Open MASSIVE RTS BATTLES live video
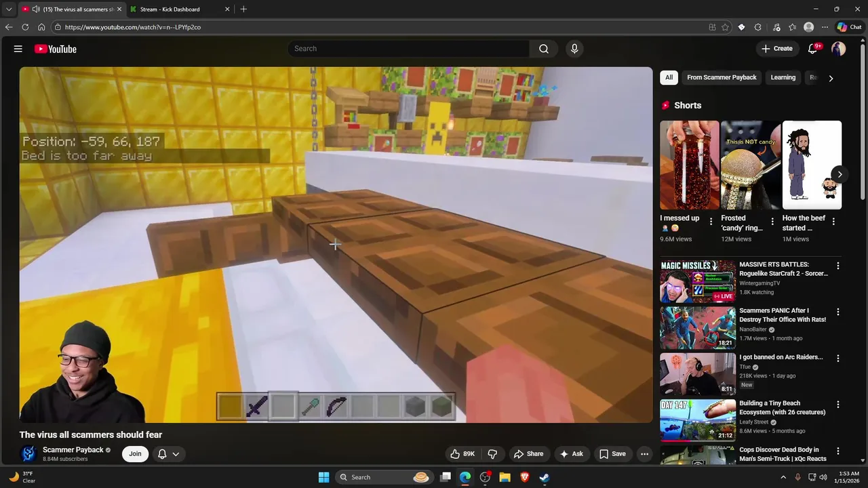 [x=698, y=281]
